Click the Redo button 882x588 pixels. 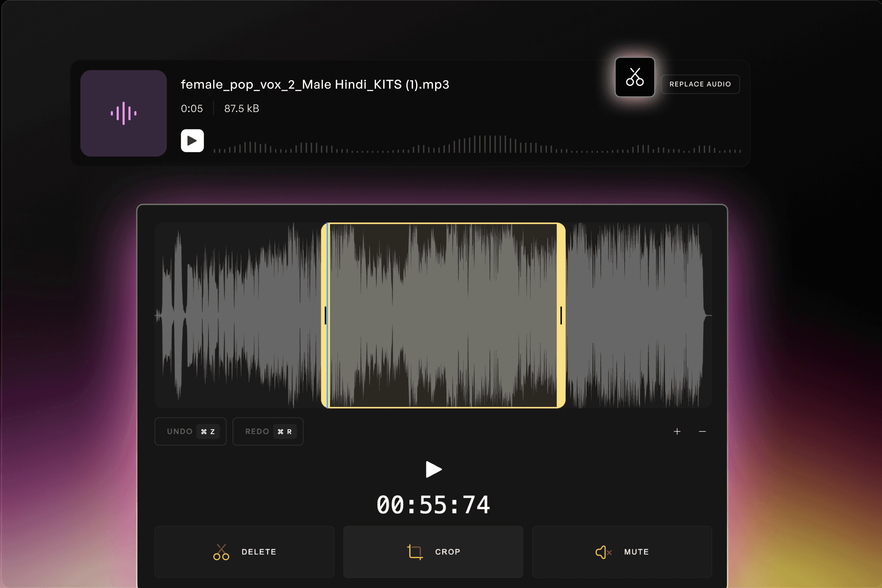268,431
